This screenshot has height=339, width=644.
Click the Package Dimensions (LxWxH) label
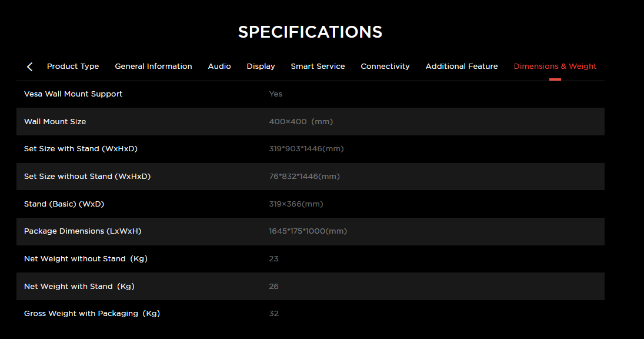pyautogui.click(x=83, y=231)
